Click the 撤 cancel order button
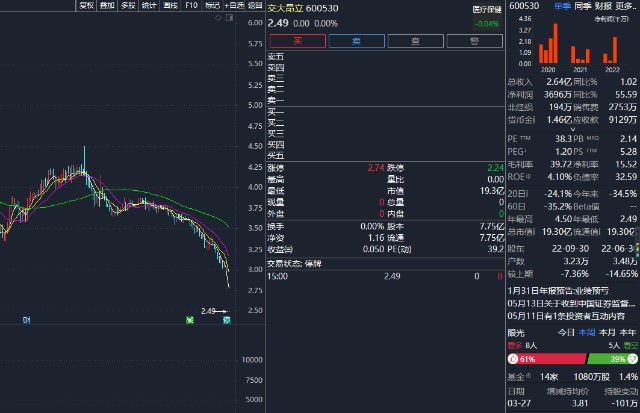The width and height of the screenshot is (640, 413). (475, 41)
